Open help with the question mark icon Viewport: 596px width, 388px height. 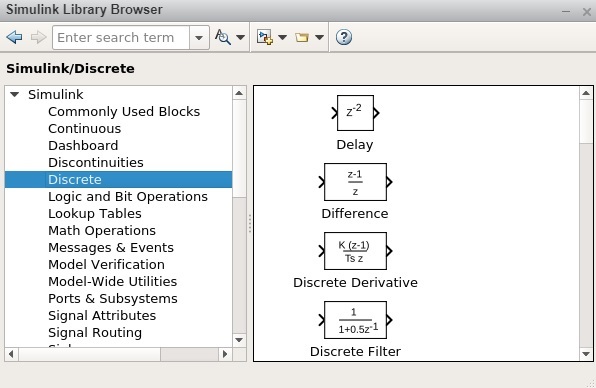(x=344, y=37)
